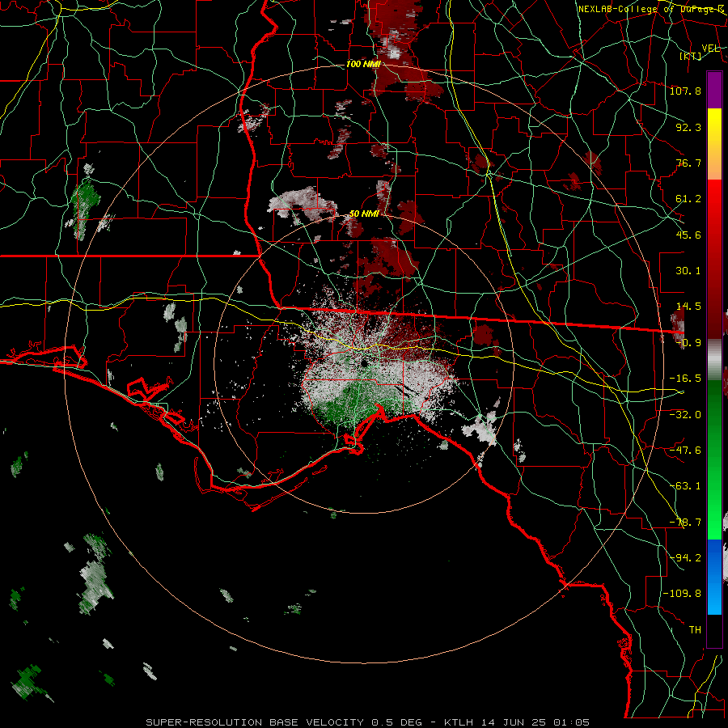Click the -78.7 velocity scale value
Screen dimensions: 728x728
click(685, 523)
